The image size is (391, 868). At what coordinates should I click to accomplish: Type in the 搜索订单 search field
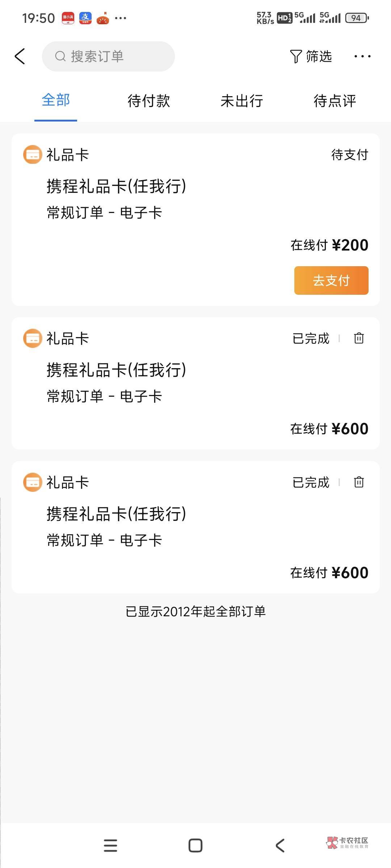(x=116, y=56)
